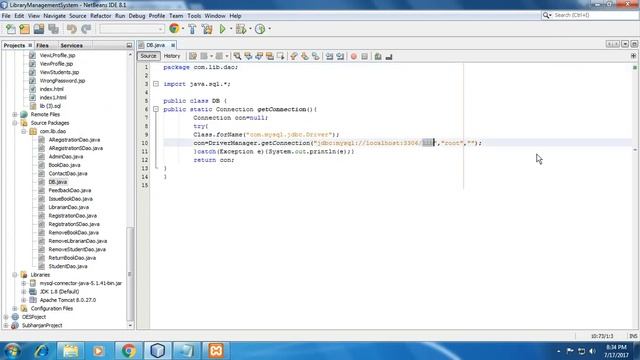Click the Uncomment icon at editor toolbar end
Viewport: 640px width, 360px height.
389,56
